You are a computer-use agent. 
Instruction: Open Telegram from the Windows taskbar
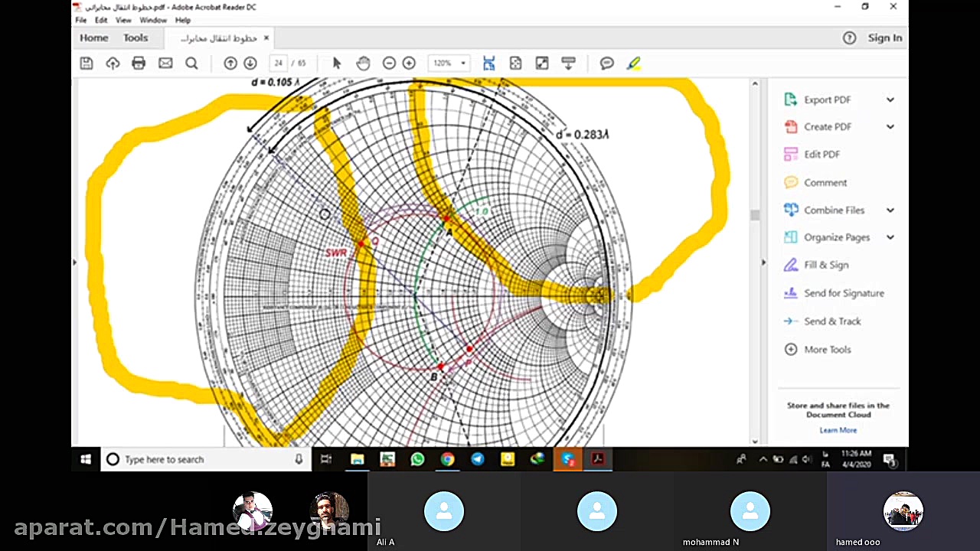478,459
